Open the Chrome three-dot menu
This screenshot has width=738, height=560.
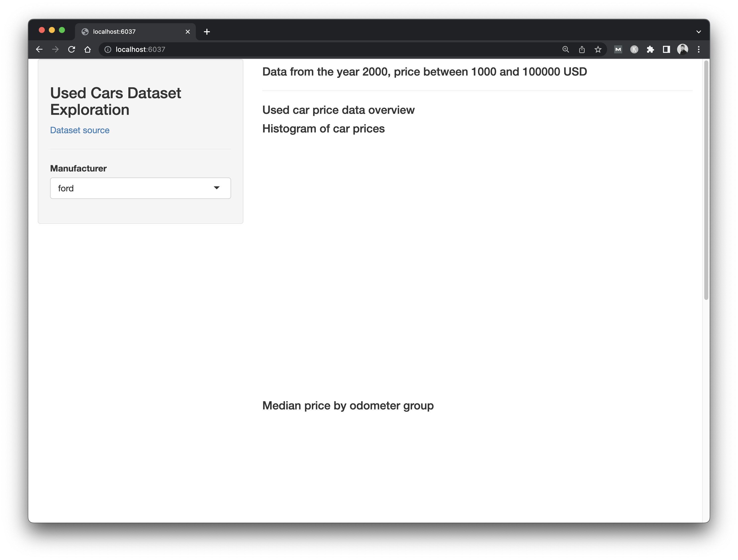(699, 49)
